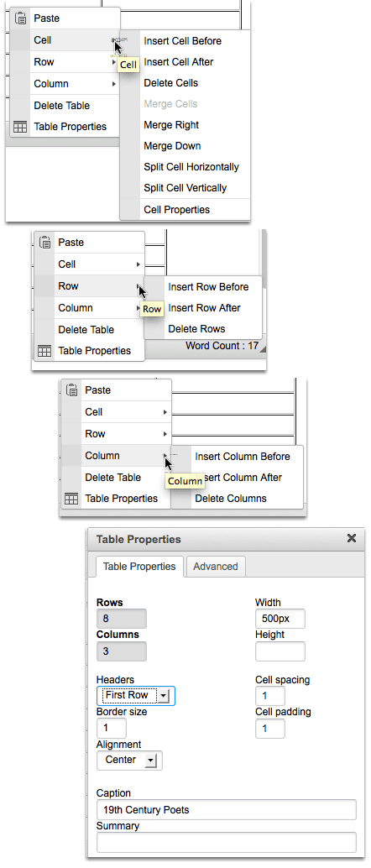Screen dimensions: 371x868
Task: Click the Caption field with 19th Century Poets
Action: [x=227, y=810]
